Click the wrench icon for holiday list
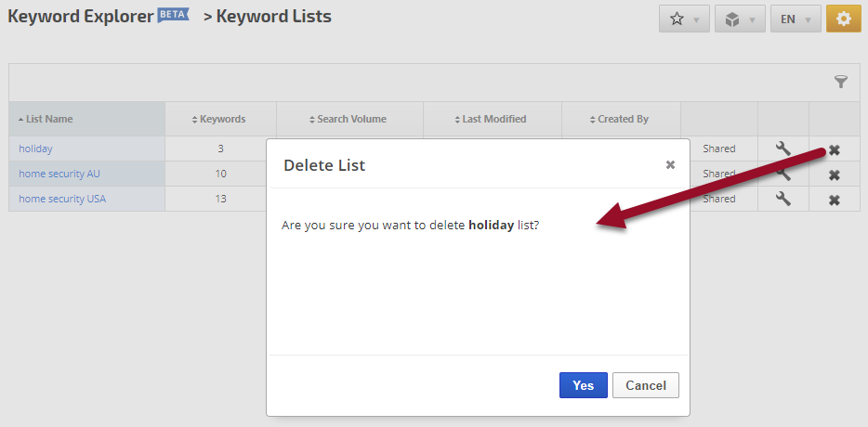 tap(783, 149)
